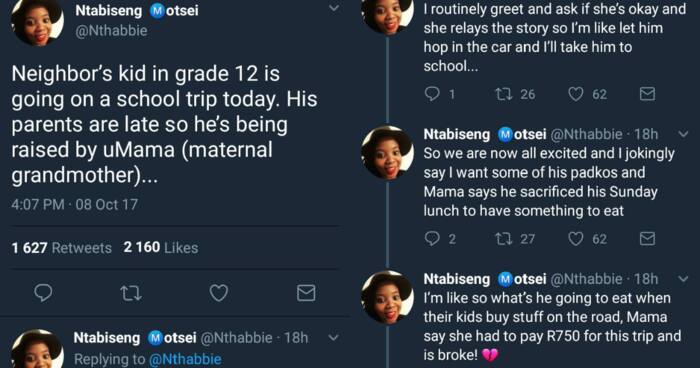Expand options on the 'Replying to' tweet
The image size is (700, 368).
click(x=333, y=338)
